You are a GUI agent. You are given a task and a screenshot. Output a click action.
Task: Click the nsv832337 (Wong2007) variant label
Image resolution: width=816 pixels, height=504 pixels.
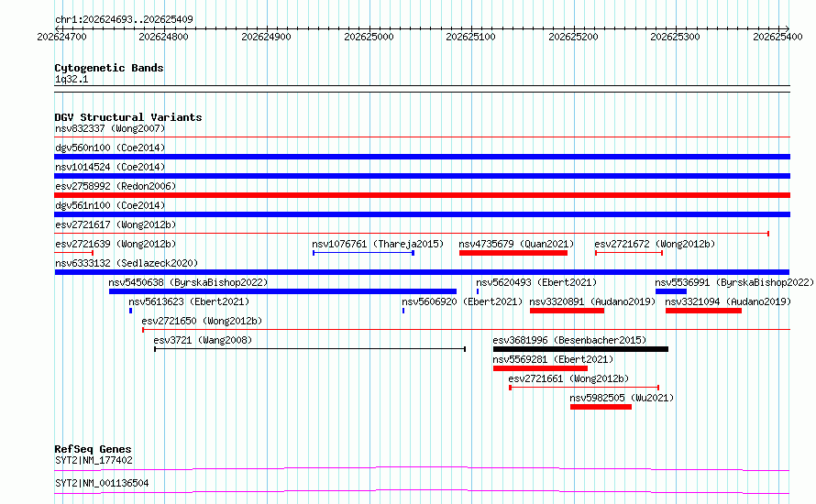(110, 128)
